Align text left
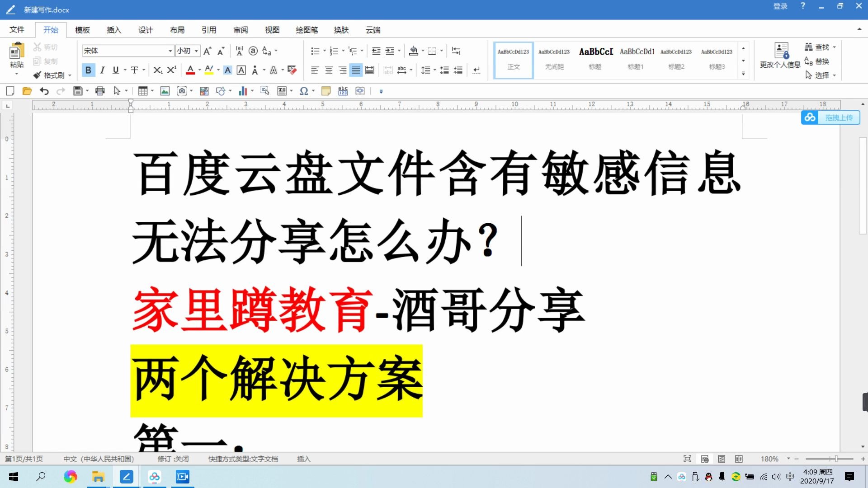Screen dimensions: 868x488 (x=315, y=70)
